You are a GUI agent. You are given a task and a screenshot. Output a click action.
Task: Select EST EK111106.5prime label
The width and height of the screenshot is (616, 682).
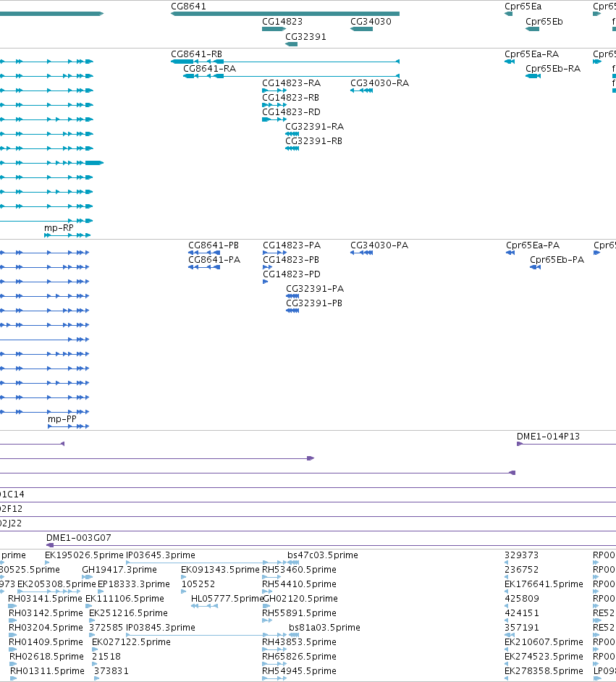125,599
